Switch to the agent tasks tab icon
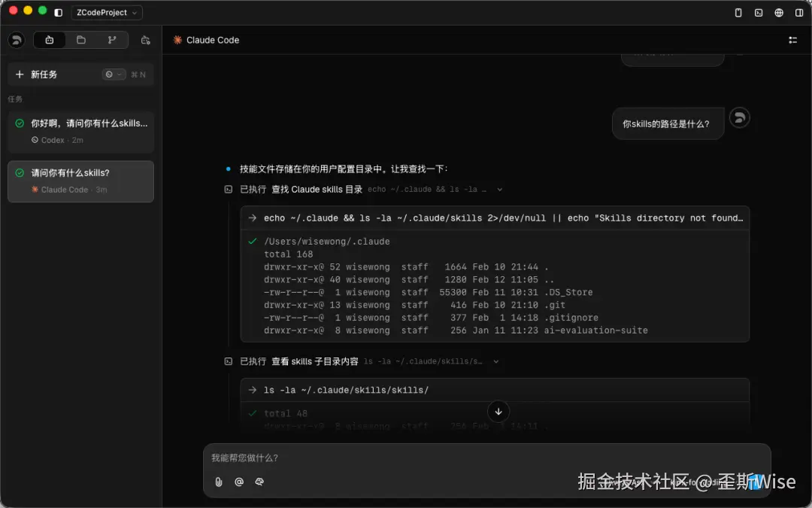 click(50, 40)
